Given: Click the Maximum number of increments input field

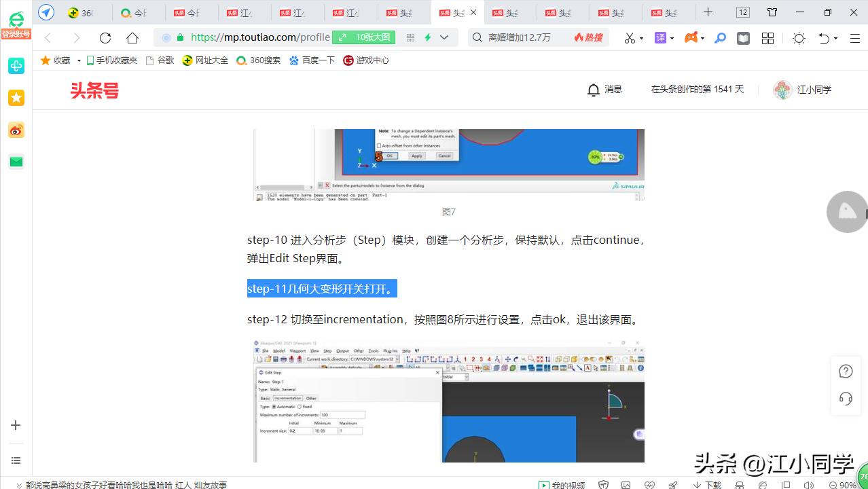Looking at the screenshot, I should [342, 415].
